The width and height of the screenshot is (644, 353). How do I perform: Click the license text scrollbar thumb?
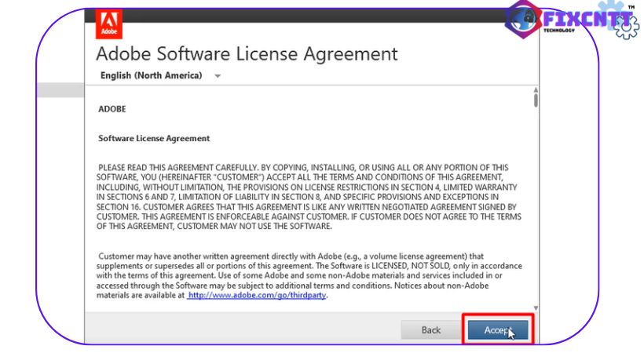coord(536,100)
